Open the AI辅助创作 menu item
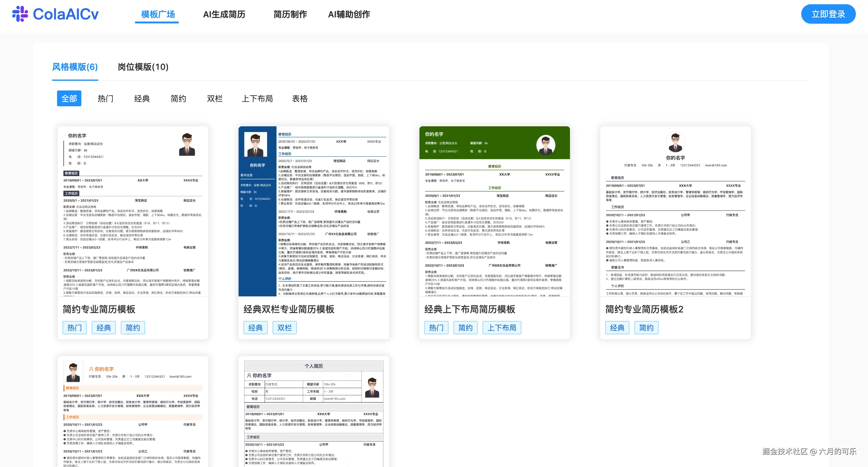The height and width of the screenshot is (467, 868). 349,15
